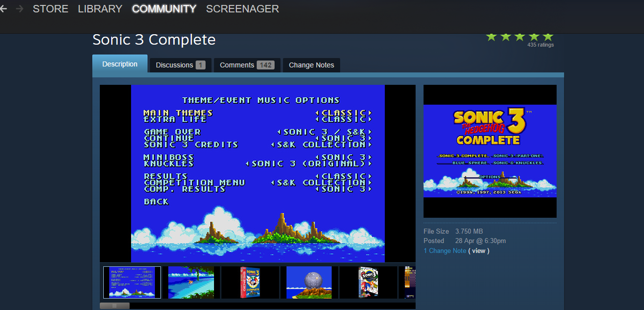
Task: Click the posted date '28 Apr @ 6:30pm'
Action: [481, 241]
